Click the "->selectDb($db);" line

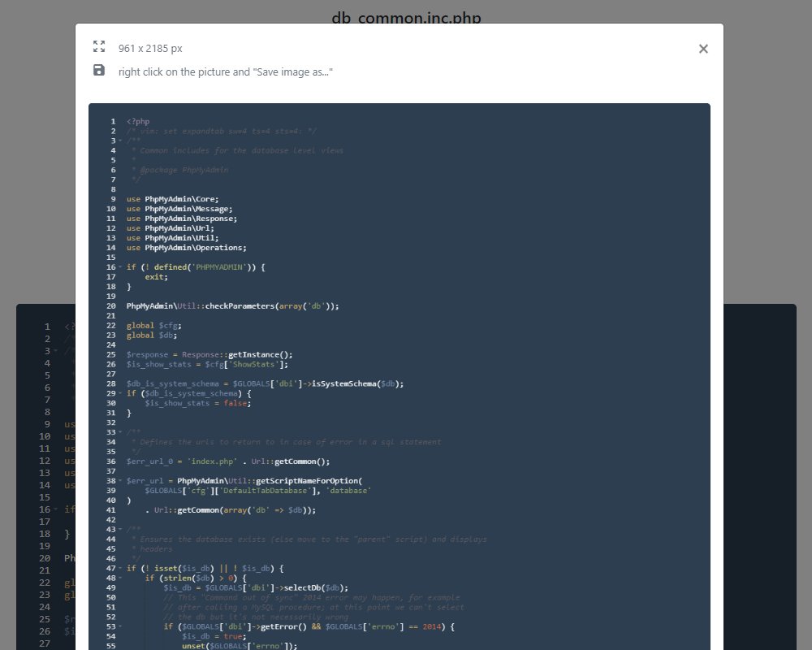pos(256,587)
